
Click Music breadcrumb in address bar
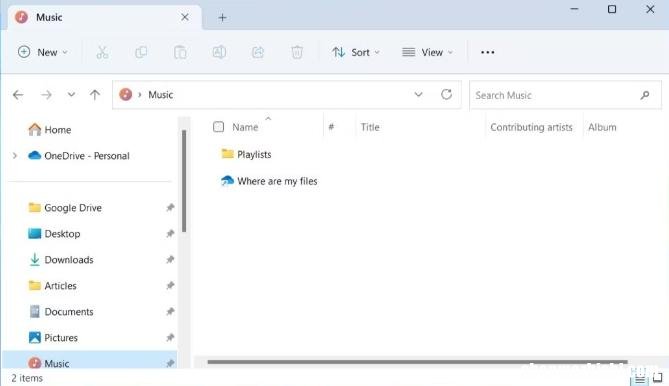[160, 95]
